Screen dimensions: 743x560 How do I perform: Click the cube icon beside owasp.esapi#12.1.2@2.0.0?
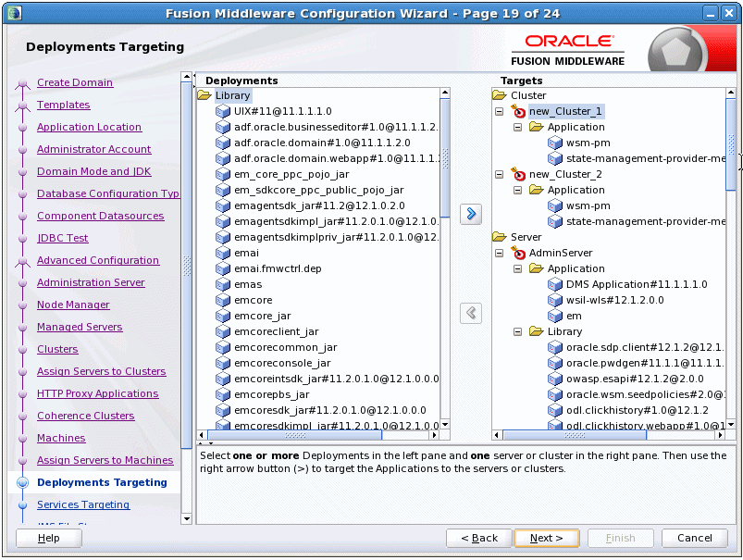click(x=555, y=379)
